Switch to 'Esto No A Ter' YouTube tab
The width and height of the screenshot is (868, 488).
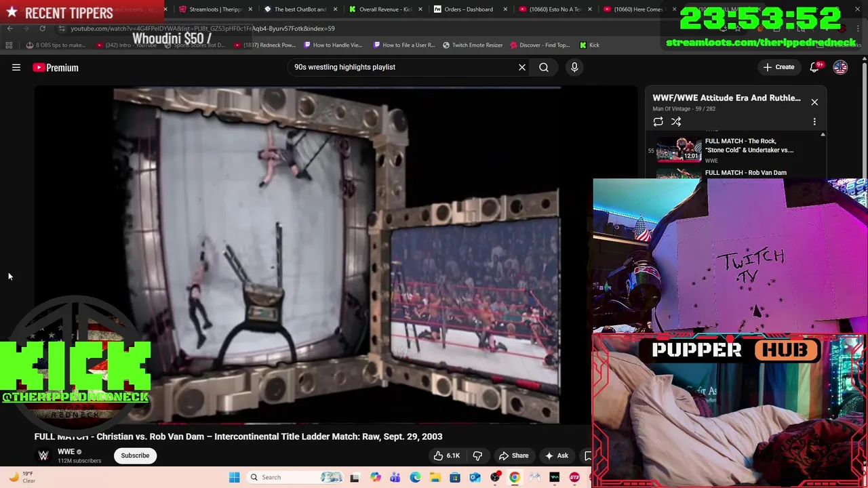[553, 9]
